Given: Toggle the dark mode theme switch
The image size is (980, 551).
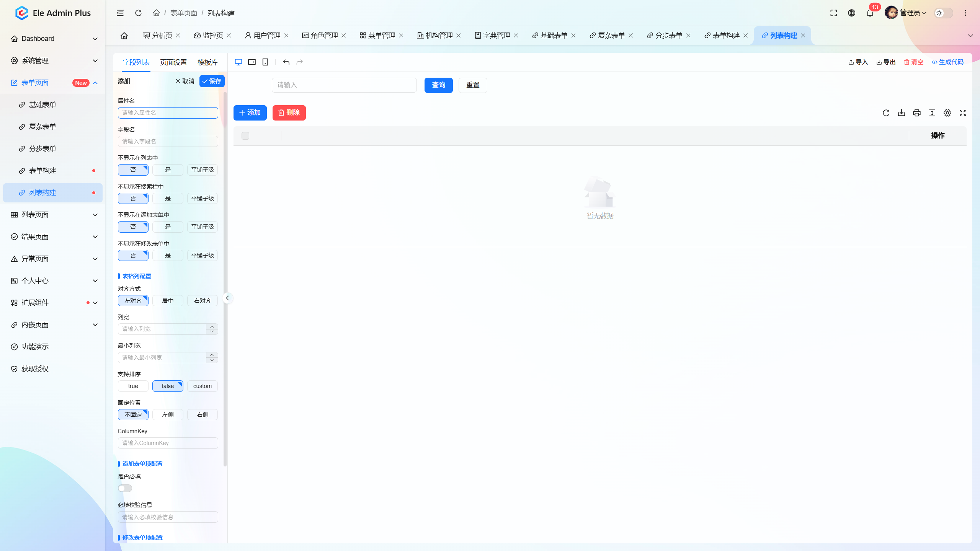Looking at the screenshot, I should click(x=943, y=13).
